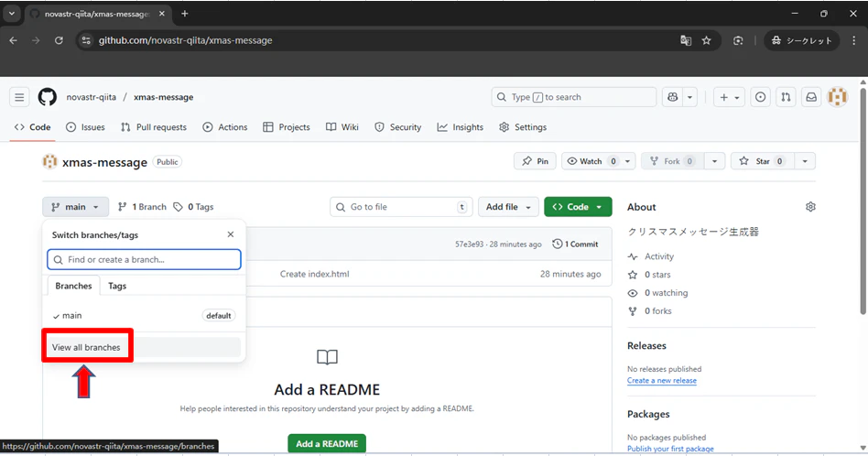Collapse the main branch selector dropdown
This screenshot has height=456, width=868.
pos(75,207)
